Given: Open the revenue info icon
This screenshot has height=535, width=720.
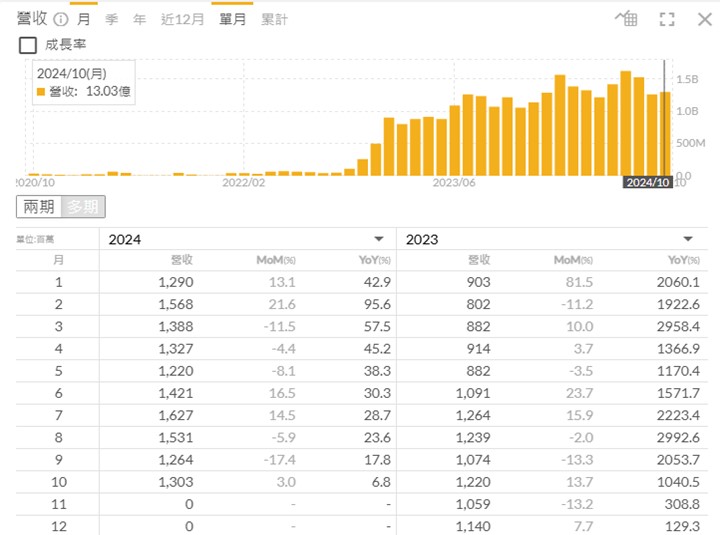Looking at the screenshot, I should click(x=61, y=19).
